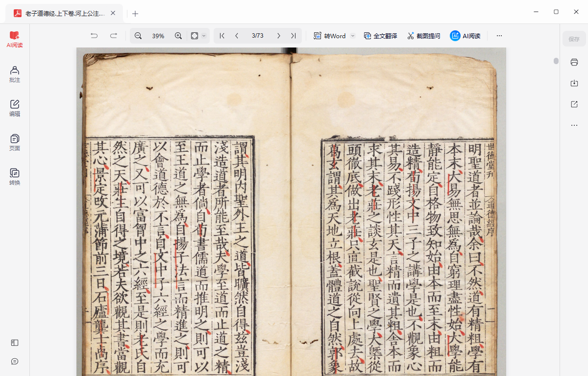The width and height of the screenshot is (588, 376).
Task: Expand the 转Word dropdown arrow
Action: (352, 36)
